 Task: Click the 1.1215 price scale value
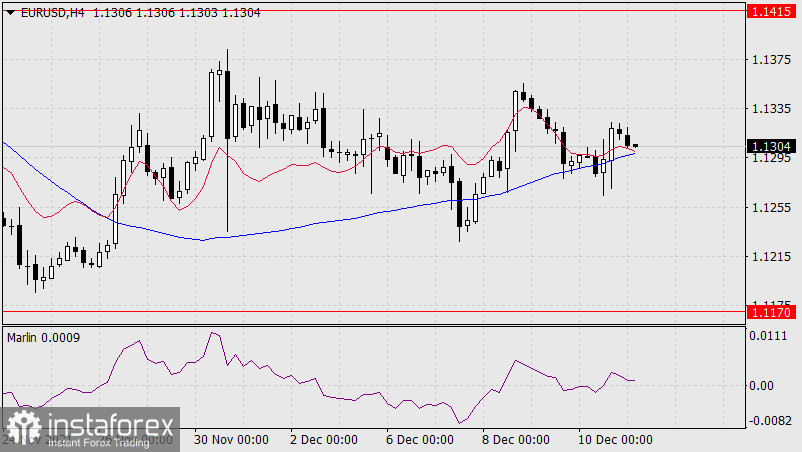point(770,257)
